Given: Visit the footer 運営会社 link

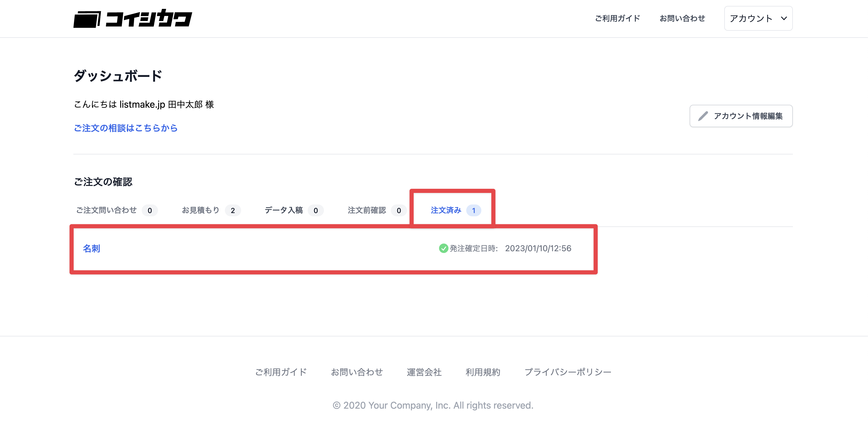Looking at the screenshot, I should pos(424,372).
